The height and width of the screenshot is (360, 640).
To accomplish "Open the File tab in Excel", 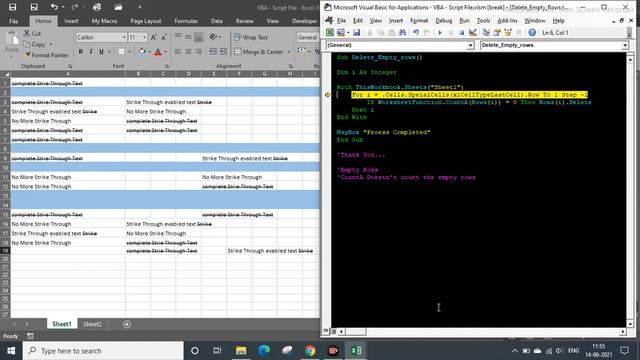I will click(13, 21).
